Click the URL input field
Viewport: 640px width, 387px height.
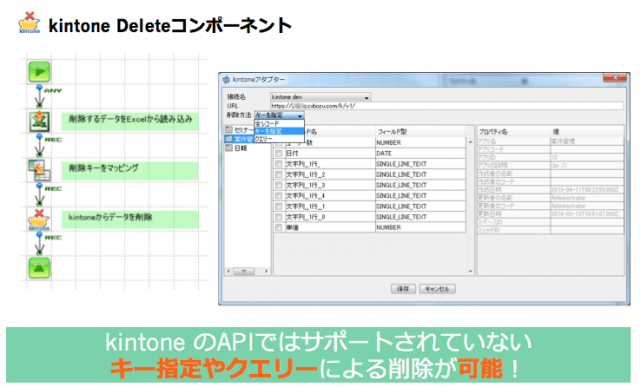(447, 106)
